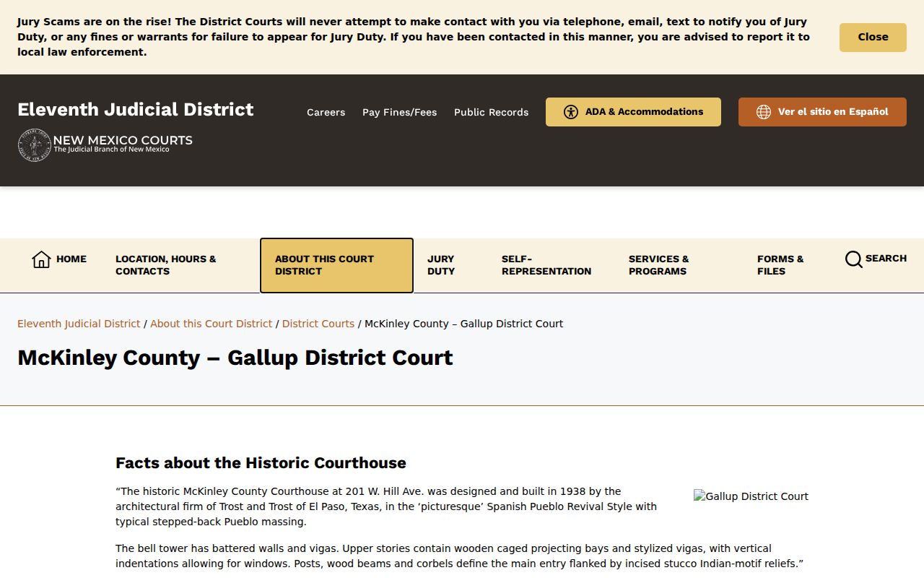
Task: Switch to Ver el sitio en Español
Action: coord(822,112)
